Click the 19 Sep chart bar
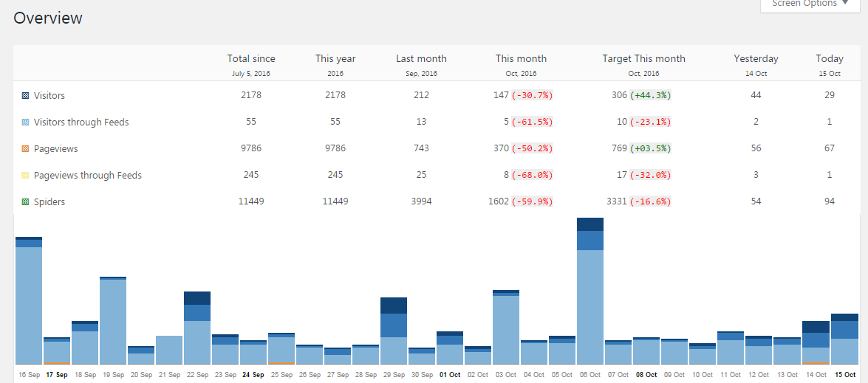This screenshot has width=868, height=383. coord(113,320)
